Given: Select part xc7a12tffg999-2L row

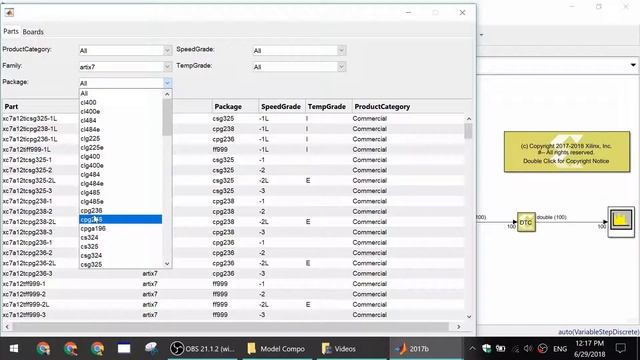Looking at the screenshot, I should (233, 305).
